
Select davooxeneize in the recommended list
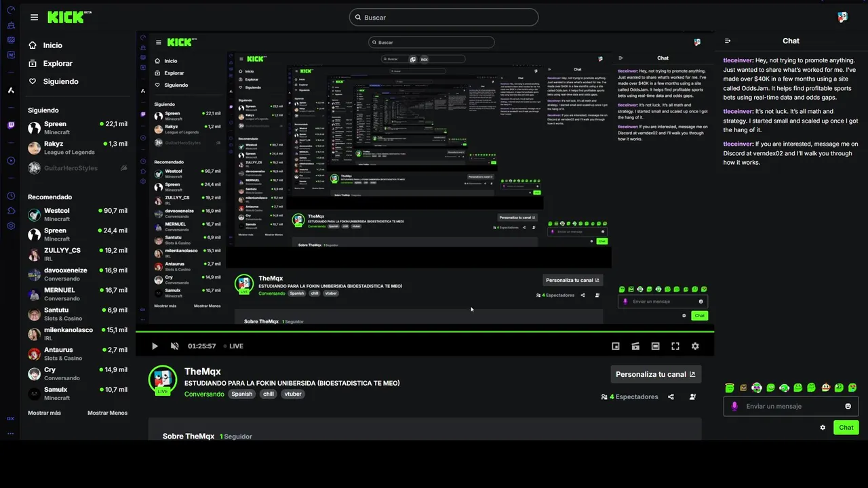pyautogui.click(x=77, y=274)
